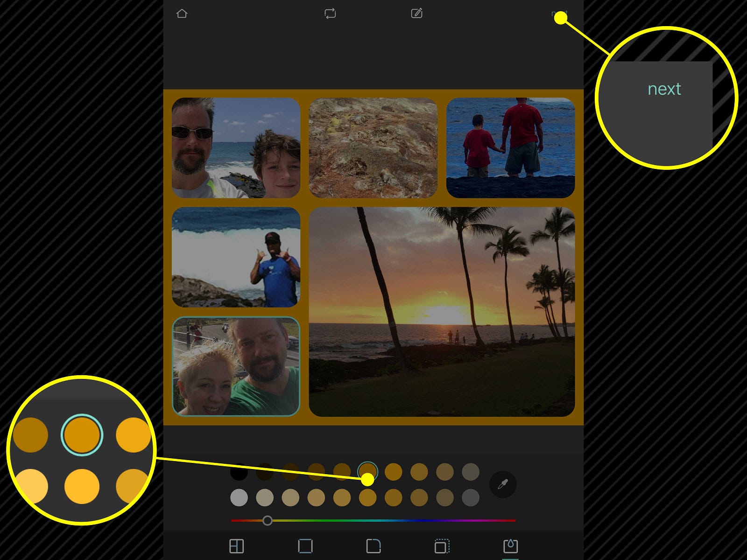Select the background color droplet tool

coord(510,546)
